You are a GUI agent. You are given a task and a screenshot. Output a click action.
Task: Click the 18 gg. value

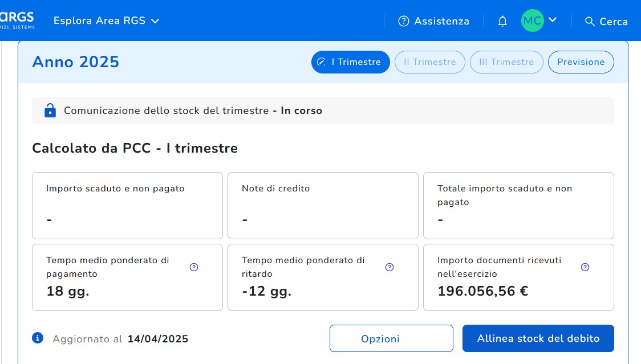(67, 291)
